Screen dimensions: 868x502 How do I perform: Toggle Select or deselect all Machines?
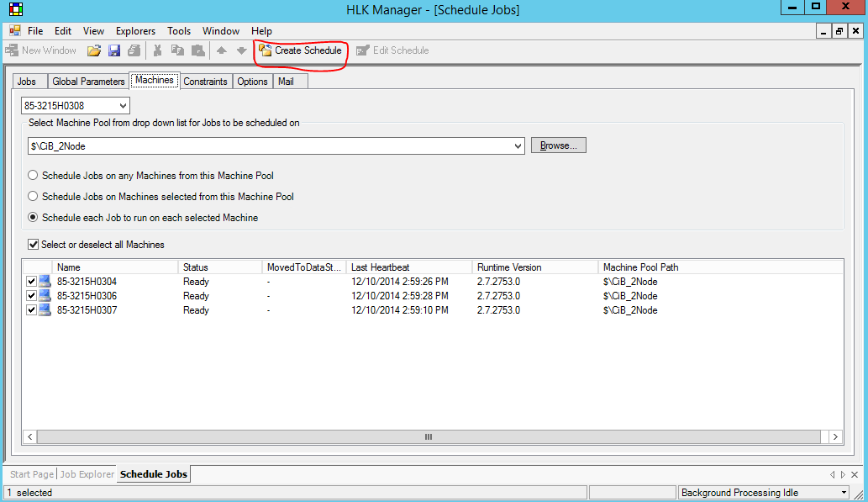(34, 245)
